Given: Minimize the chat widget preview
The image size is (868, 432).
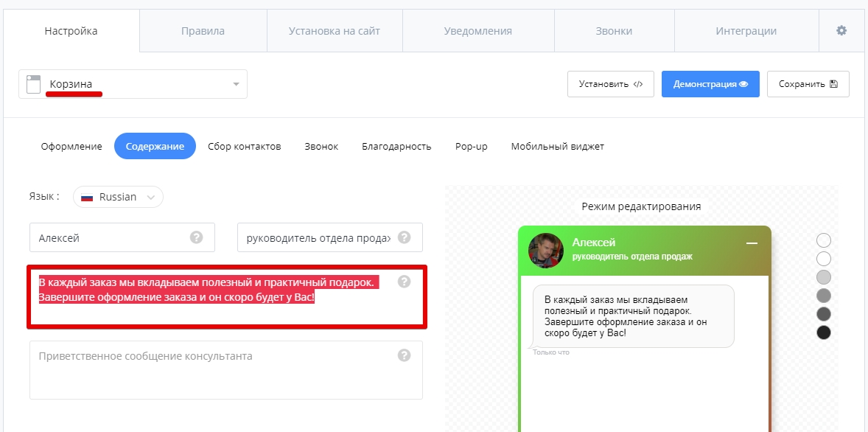Looking at the screenshot, I should (x=752, y=243).
